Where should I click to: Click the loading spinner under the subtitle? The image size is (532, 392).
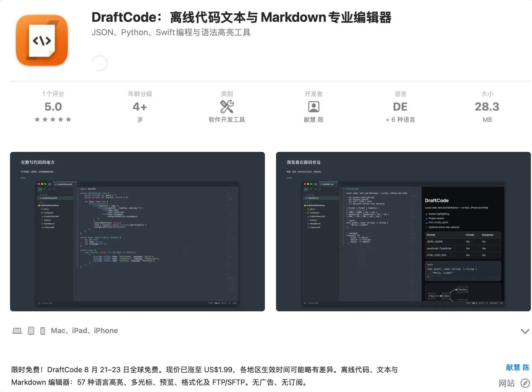coord(99,63)
